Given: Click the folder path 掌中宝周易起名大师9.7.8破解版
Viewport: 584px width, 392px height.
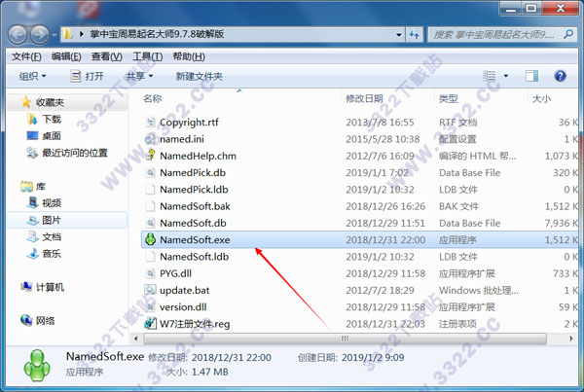Looking at the screenshot, I should click(157, 34).
